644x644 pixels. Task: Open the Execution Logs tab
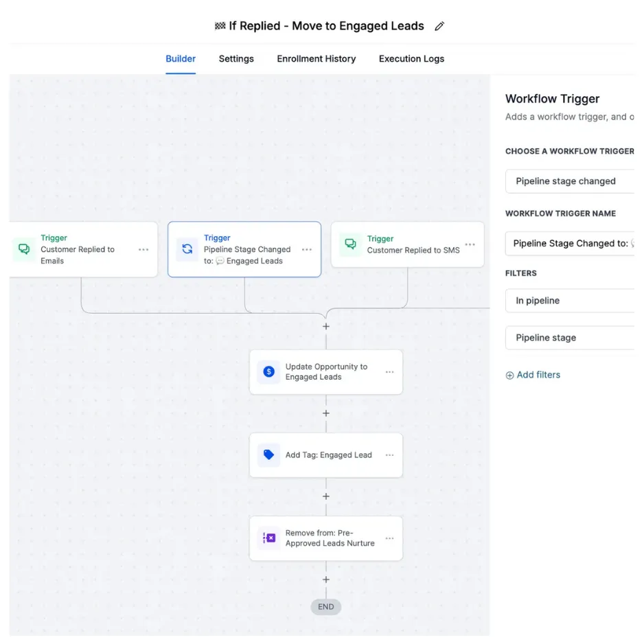pyautogui.click(x=411, y=59)
